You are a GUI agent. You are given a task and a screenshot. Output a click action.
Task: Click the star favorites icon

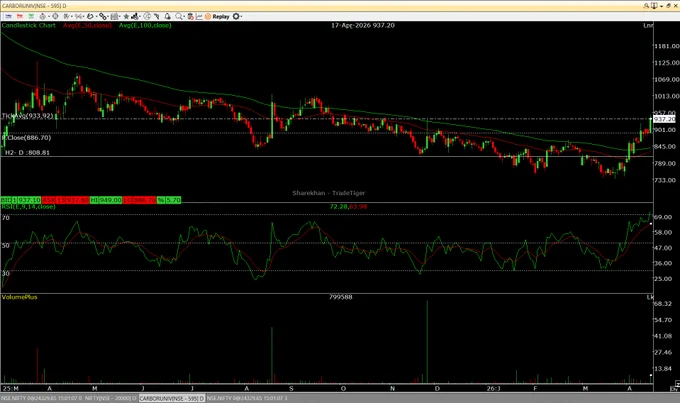click(x=126, y=16)
